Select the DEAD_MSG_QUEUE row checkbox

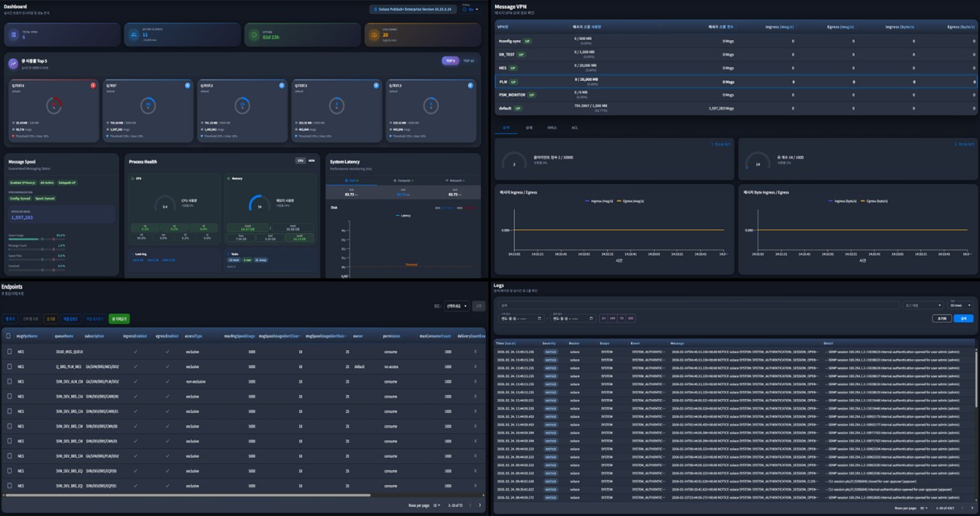click(9, 352)
